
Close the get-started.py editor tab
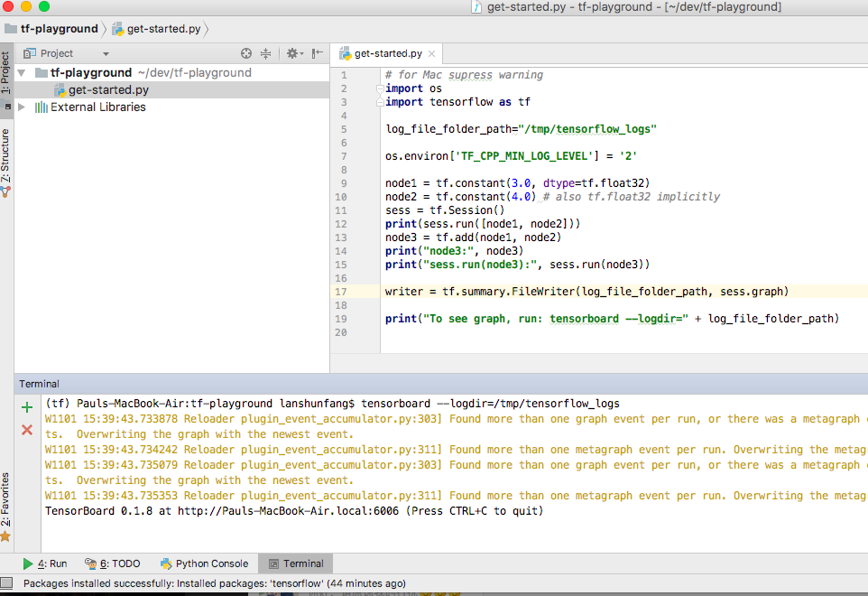pos(432,53)
